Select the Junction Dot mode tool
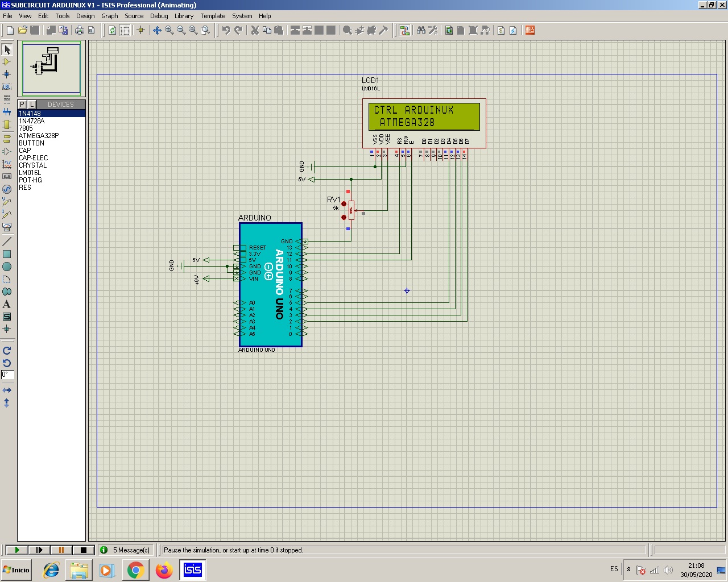The height and width of the screenshot is (582, 728). pos(7,74)
